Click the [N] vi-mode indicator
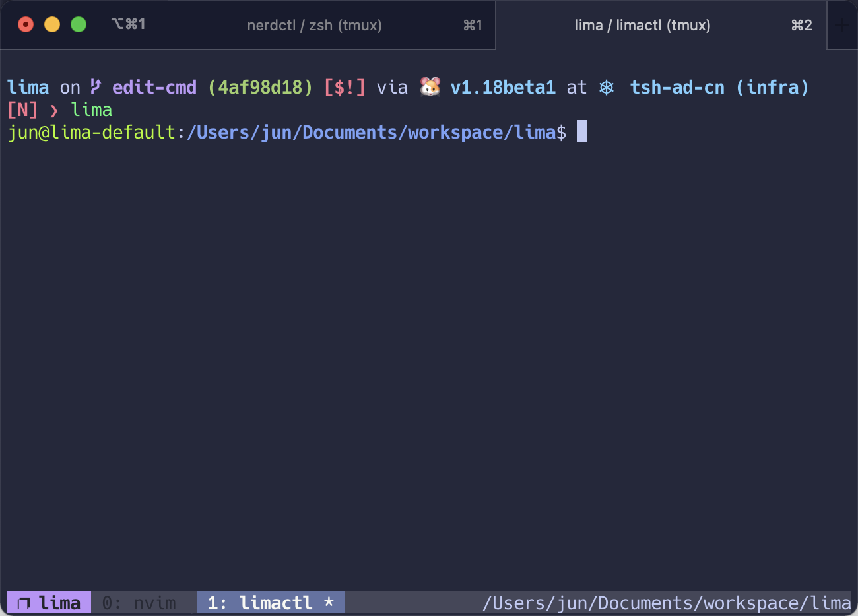This screenshot has width=858, height=616. pos(22,109)
